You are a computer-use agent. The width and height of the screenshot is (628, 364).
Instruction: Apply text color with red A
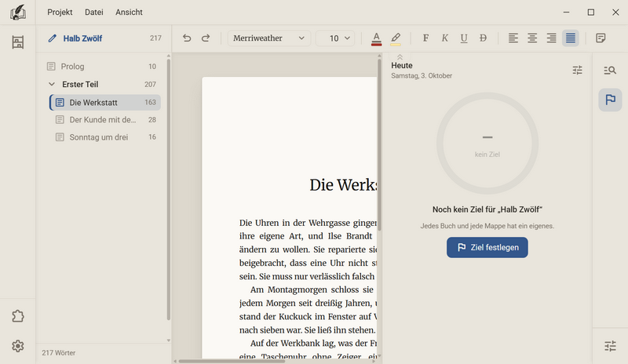tap(376, 38)
